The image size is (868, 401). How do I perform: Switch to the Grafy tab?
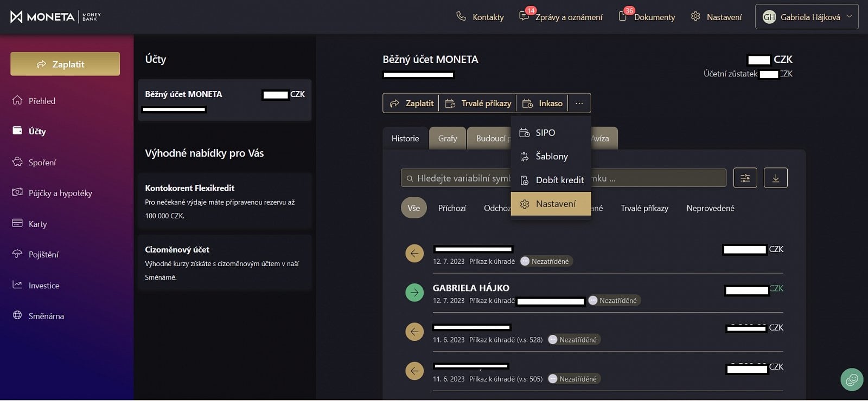pos(448,138)
